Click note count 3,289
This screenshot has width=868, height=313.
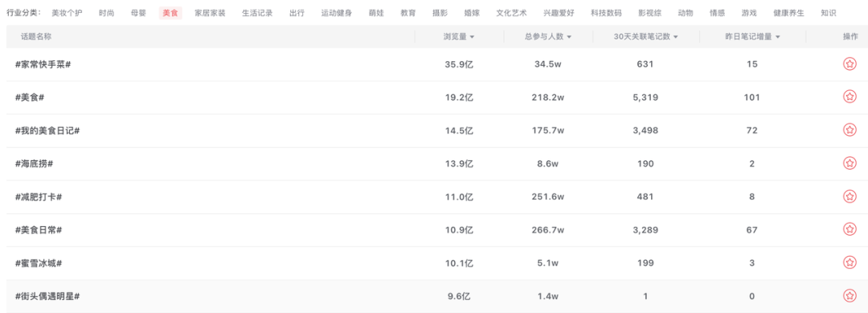tap(645, 230)
